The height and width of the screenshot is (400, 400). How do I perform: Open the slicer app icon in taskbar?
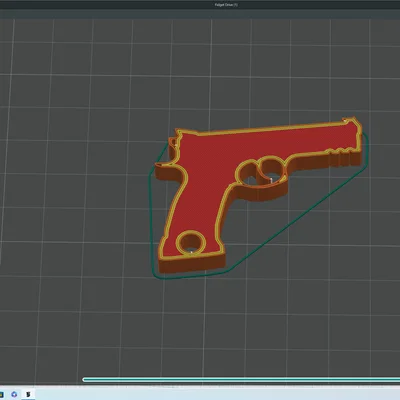(28, 395)
